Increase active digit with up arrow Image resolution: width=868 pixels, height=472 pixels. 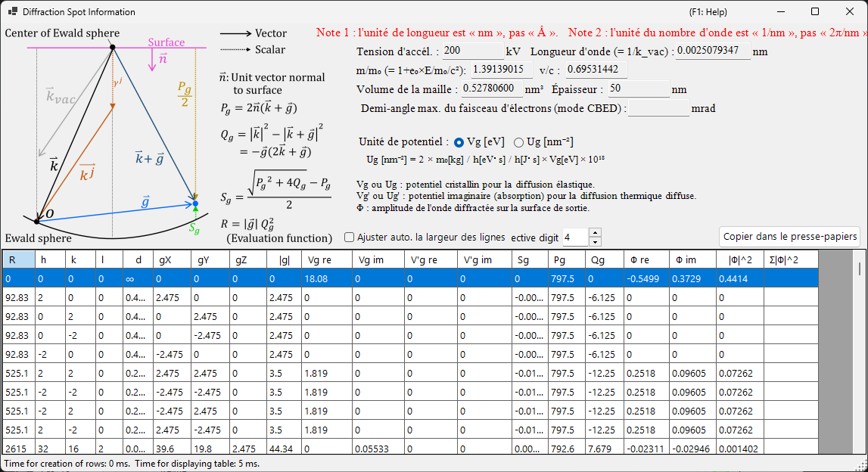(595, 233)
